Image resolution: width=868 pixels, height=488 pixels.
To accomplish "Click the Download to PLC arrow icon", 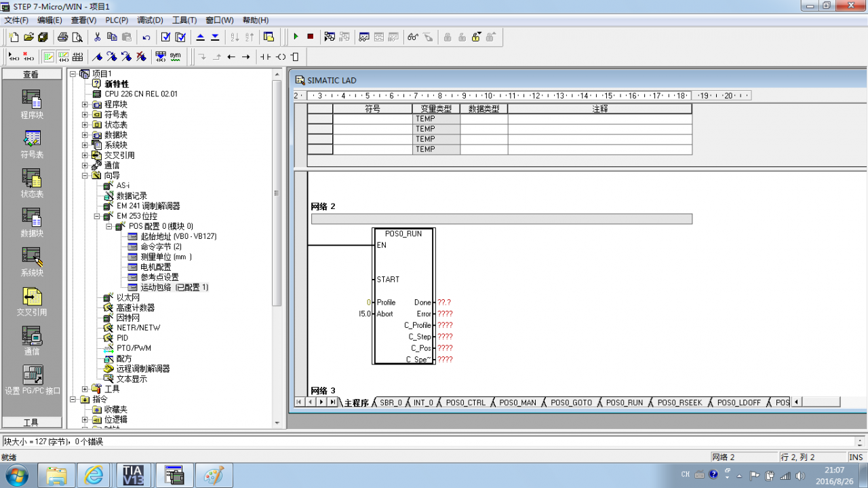I will [215, 37].
